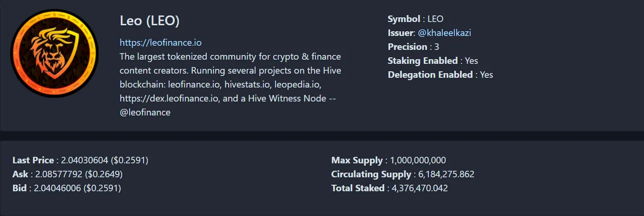The image size is (644, 216).
Task: Click the token description paragraph
Action: point(230,85)
